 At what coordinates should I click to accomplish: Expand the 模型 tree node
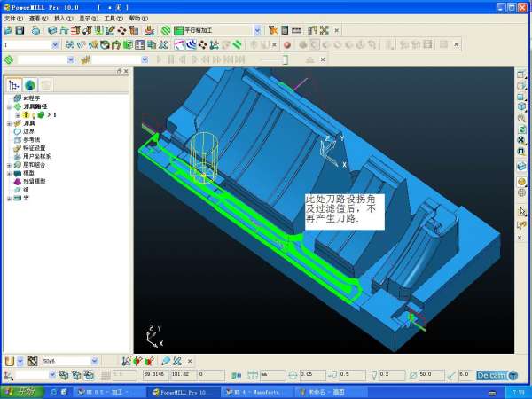coord(9,173)
